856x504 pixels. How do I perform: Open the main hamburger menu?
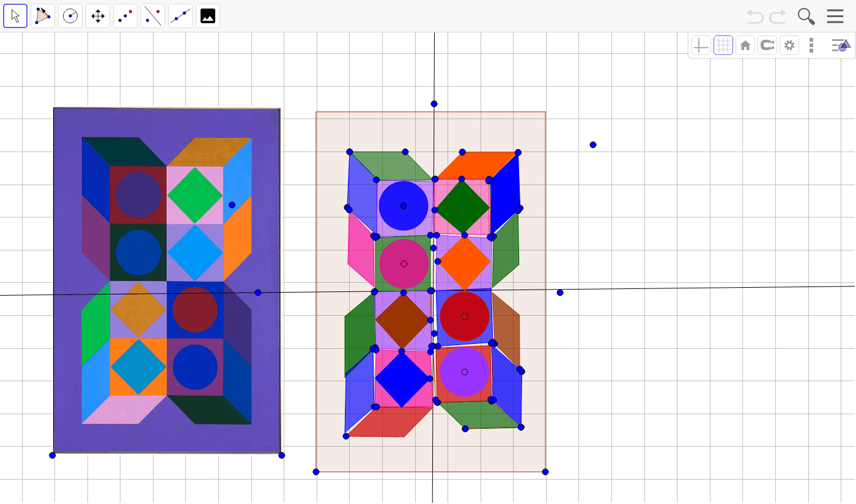pyautogui.click(x=835, y=16)
